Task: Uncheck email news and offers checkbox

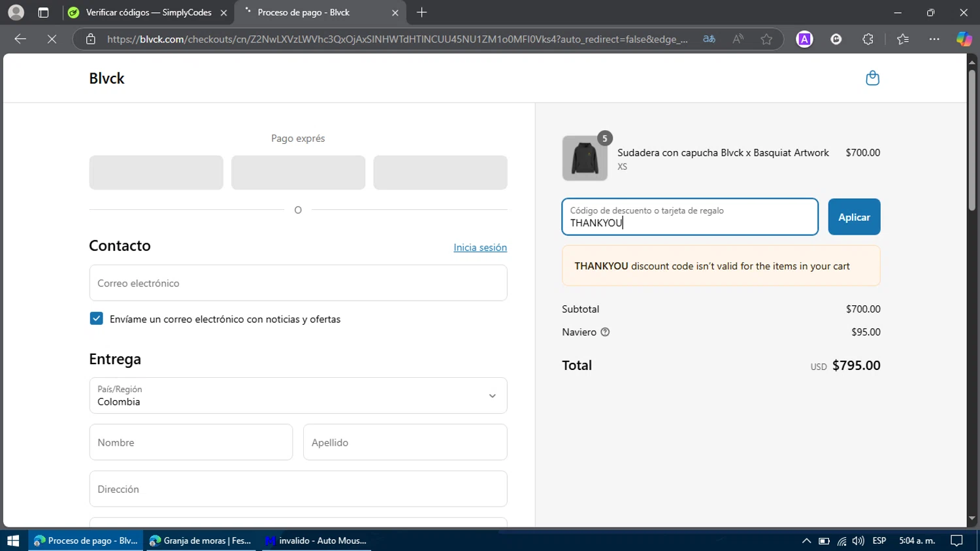Action: point(96,318)
